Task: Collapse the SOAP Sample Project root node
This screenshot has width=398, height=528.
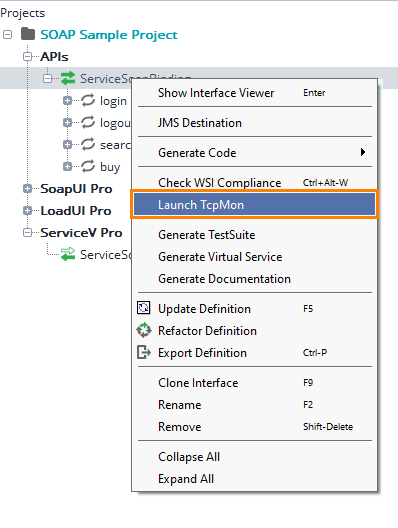Action: pos(7,34)
